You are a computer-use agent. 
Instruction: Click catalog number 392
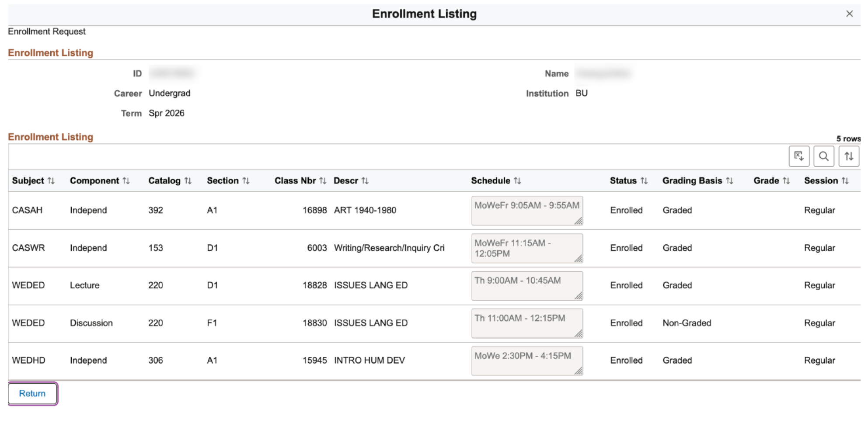pos(156,210)
